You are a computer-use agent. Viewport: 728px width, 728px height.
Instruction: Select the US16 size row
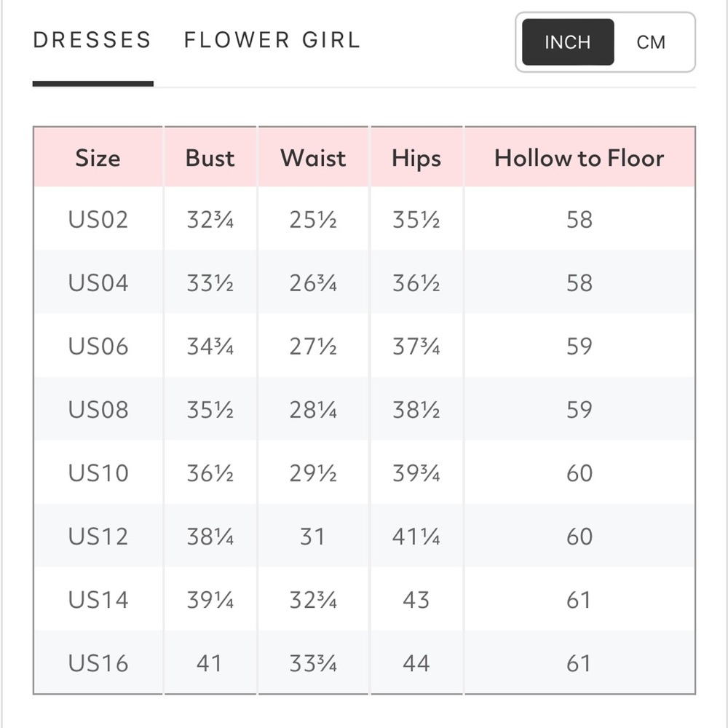coord(365,662)
